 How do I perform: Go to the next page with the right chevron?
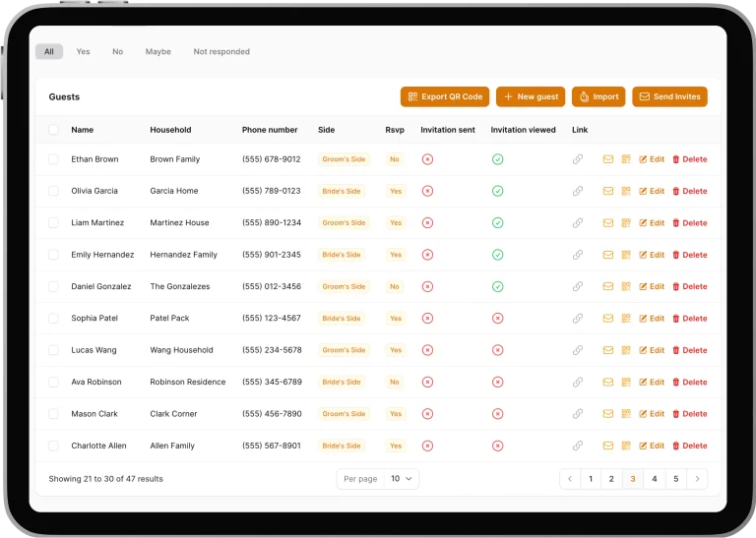697,479
